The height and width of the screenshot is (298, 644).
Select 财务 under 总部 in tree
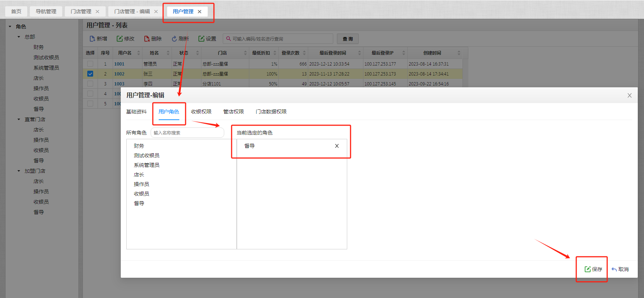(x=39, y=47)
